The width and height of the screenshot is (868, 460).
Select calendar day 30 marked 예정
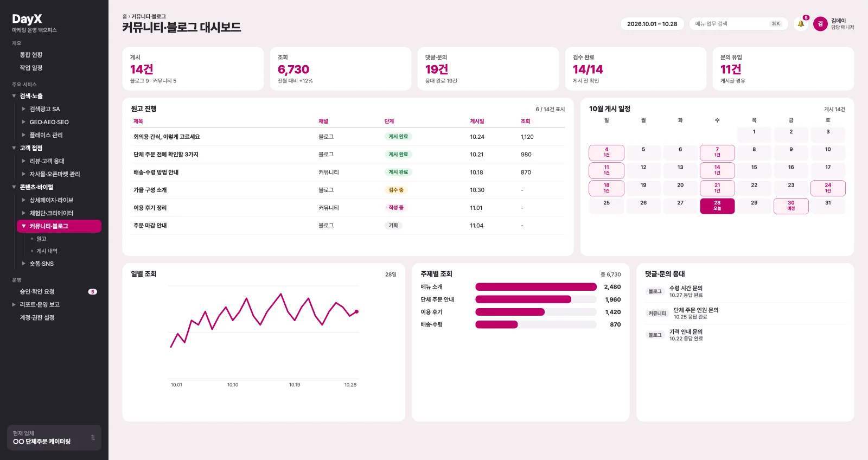[791, 206]
